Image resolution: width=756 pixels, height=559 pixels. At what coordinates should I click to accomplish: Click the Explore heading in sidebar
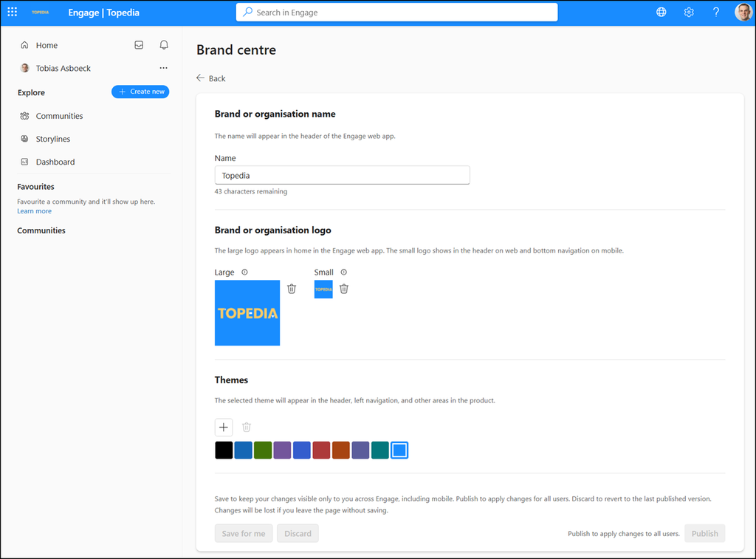coord(31,92)
